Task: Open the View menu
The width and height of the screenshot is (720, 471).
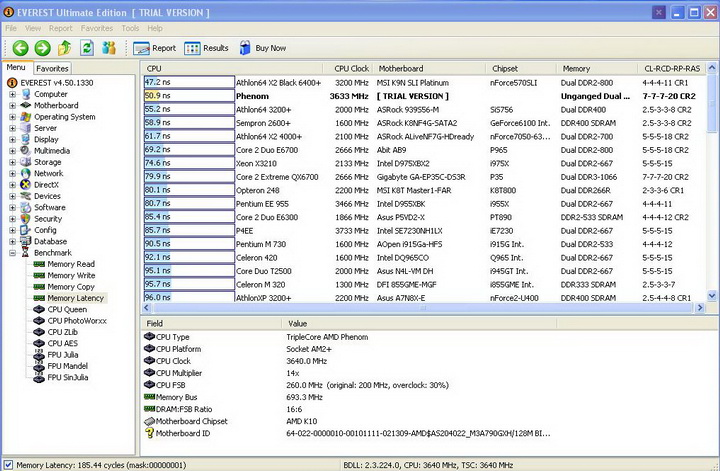Action: (x=33, y=28)
